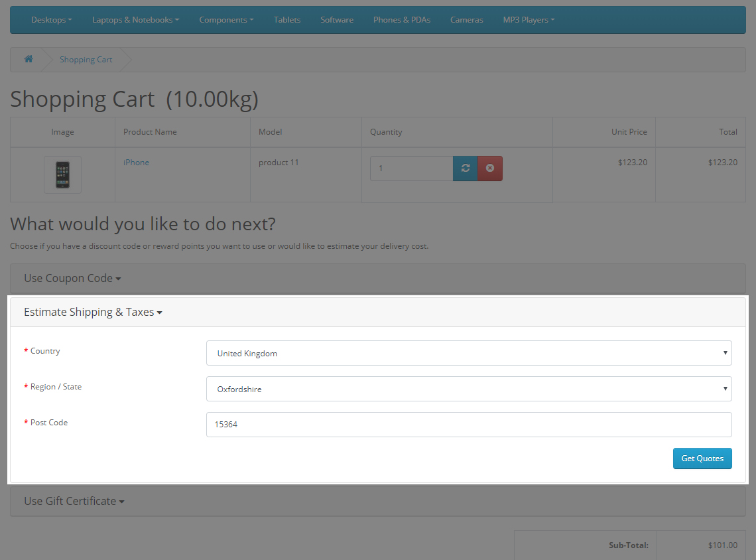The image size is (756, 560).
Task: Click the refresh quantity update icon
Action: (465, 169)
